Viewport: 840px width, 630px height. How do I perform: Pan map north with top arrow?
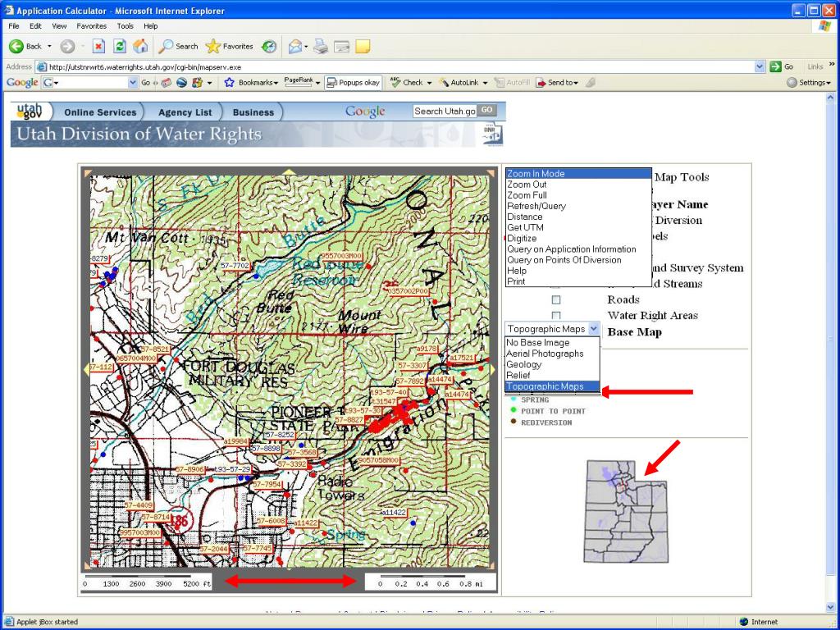point(287,172)
